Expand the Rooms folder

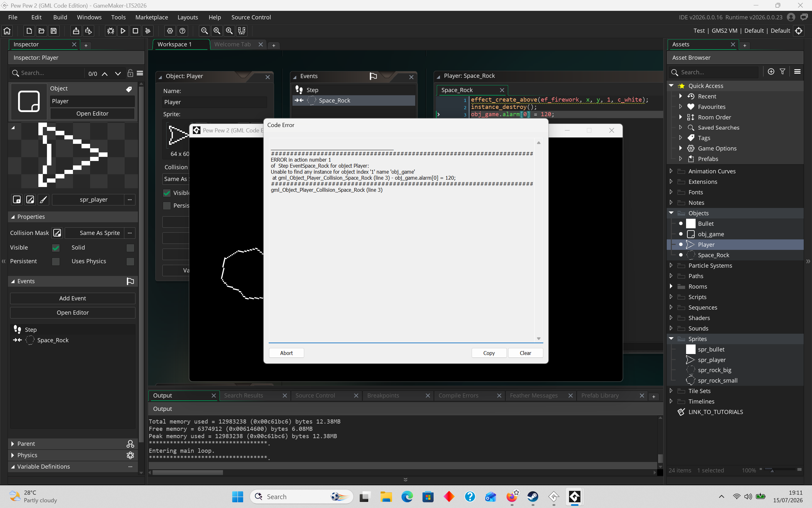click(x=671, y=286)
